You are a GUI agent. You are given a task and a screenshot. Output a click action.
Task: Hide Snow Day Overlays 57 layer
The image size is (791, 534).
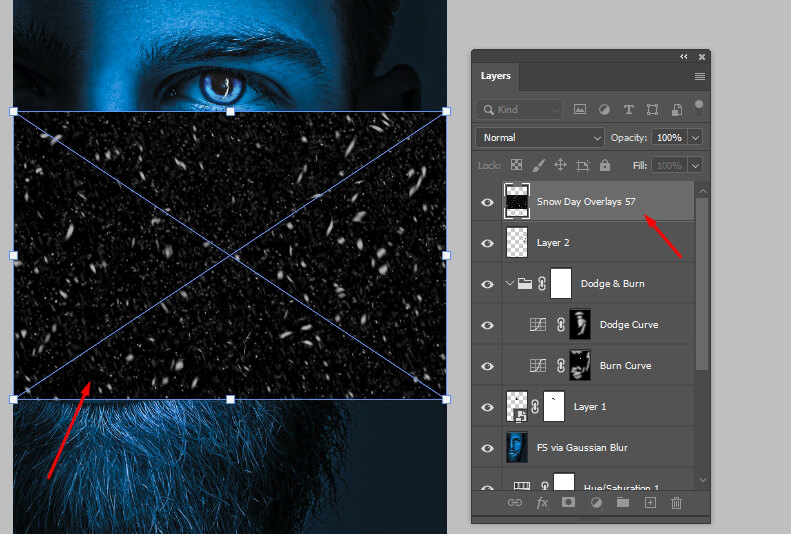[487, 202]
